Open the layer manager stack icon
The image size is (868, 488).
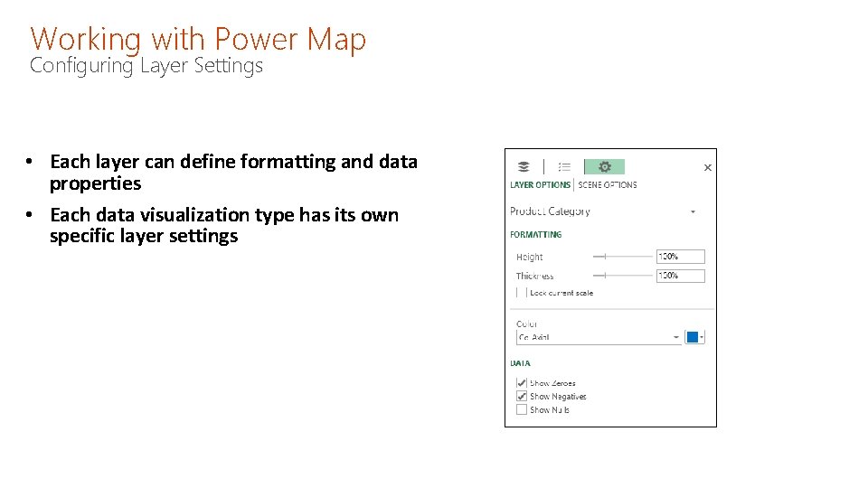click(524, 166)
